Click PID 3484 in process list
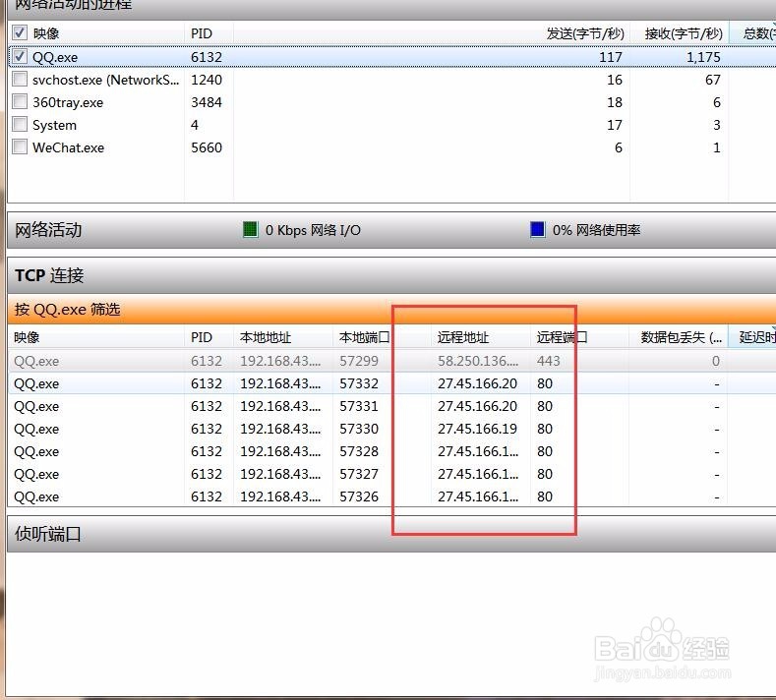Viewport: 776px width, 700px height. click(x=207, y=102)
